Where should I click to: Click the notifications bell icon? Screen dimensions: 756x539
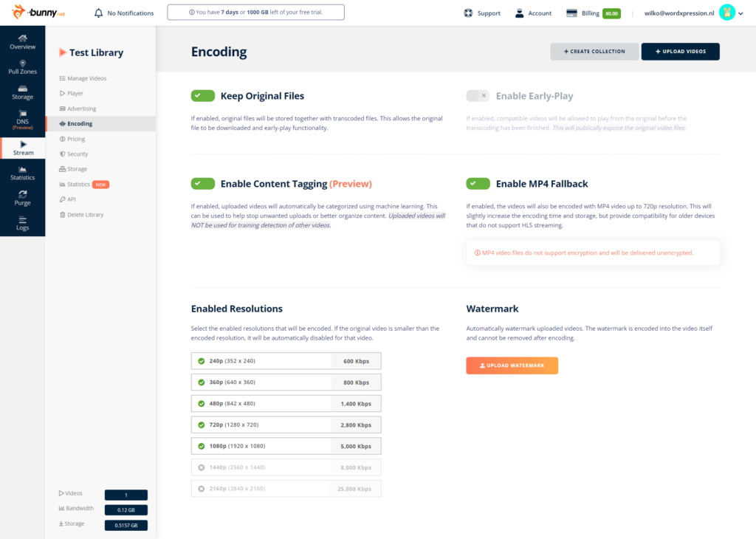98,13
